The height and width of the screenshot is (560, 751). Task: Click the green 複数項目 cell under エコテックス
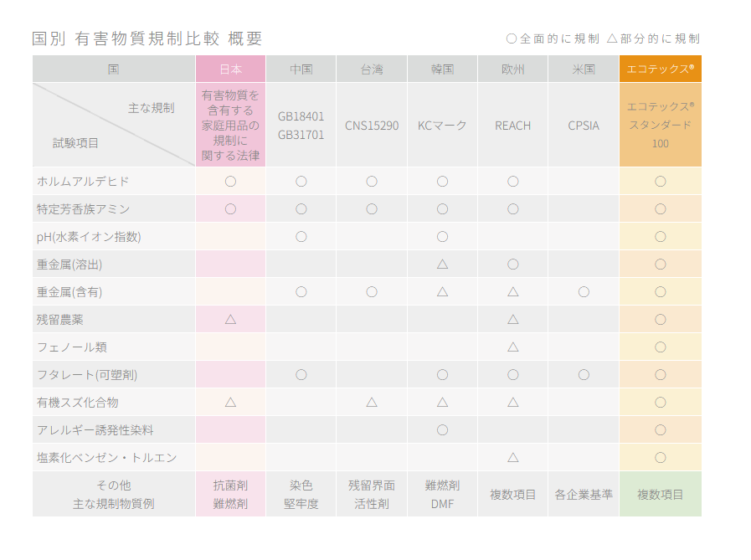click(660, 494)
